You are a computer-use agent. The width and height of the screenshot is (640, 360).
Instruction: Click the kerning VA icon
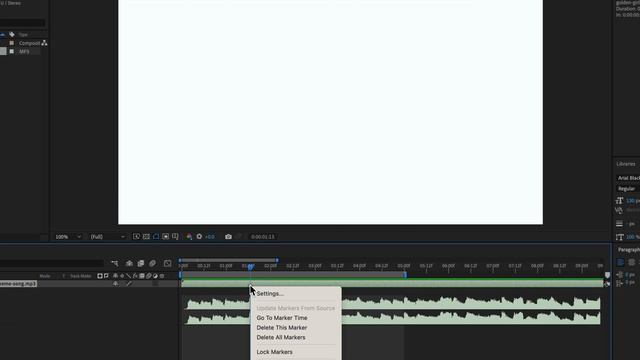619,210
